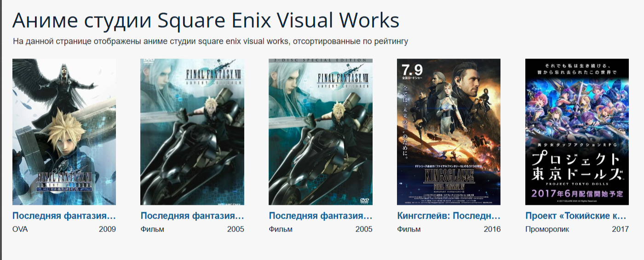Image resolution: width=644 pixels, height=260 pixels.
Task: Open the title link under the 2-Disc Special Edition poster
Action: coord(321,216)
